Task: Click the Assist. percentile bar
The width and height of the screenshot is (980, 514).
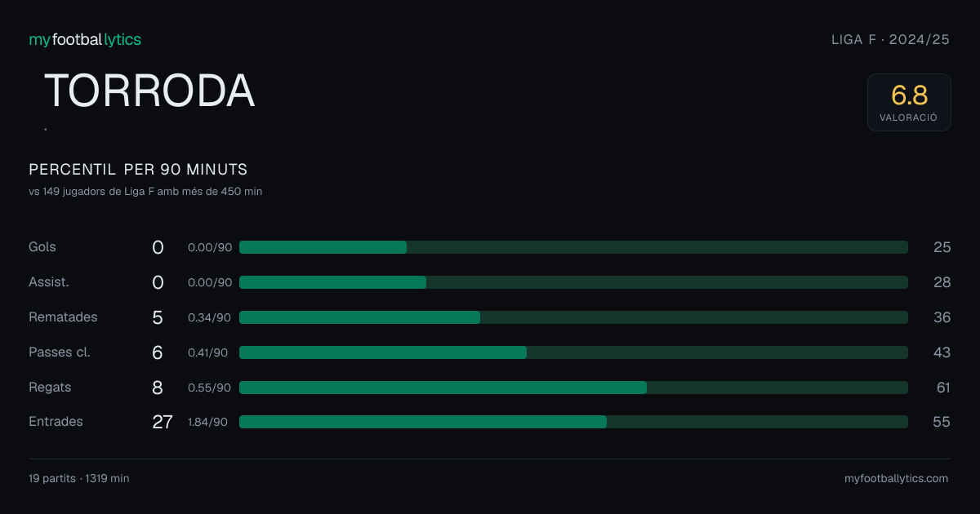Action: tap(573, 282)
